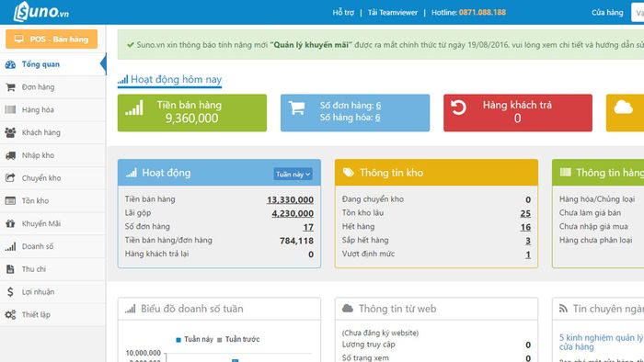644x362 pixels.
Task: Click the RSS icon in Tin chuyên ngành
Action: [563, 309]
